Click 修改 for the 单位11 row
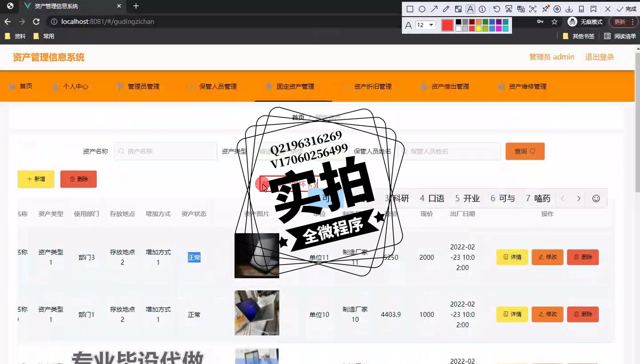 click(548, 257)
